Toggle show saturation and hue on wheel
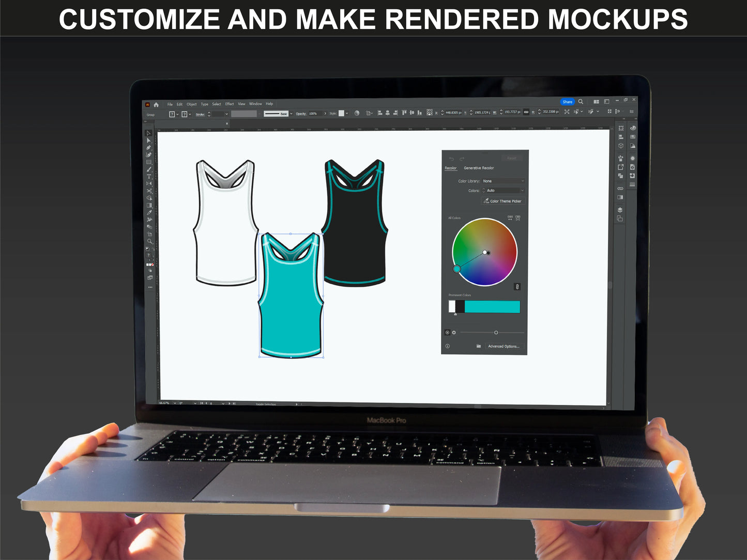The width and height of the screenshot is (747, 560). (x=447, y=333)
